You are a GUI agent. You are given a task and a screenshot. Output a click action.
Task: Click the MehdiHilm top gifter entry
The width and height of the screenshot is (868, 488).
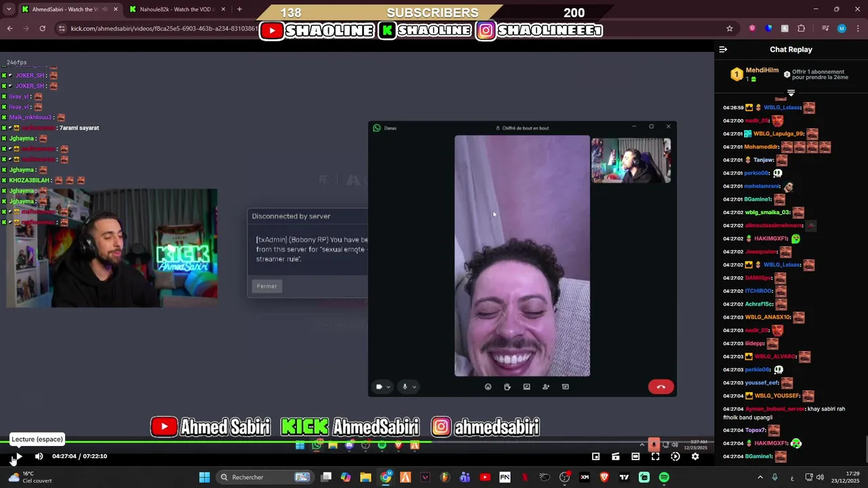pyautogui.click(x=753, y=75)
